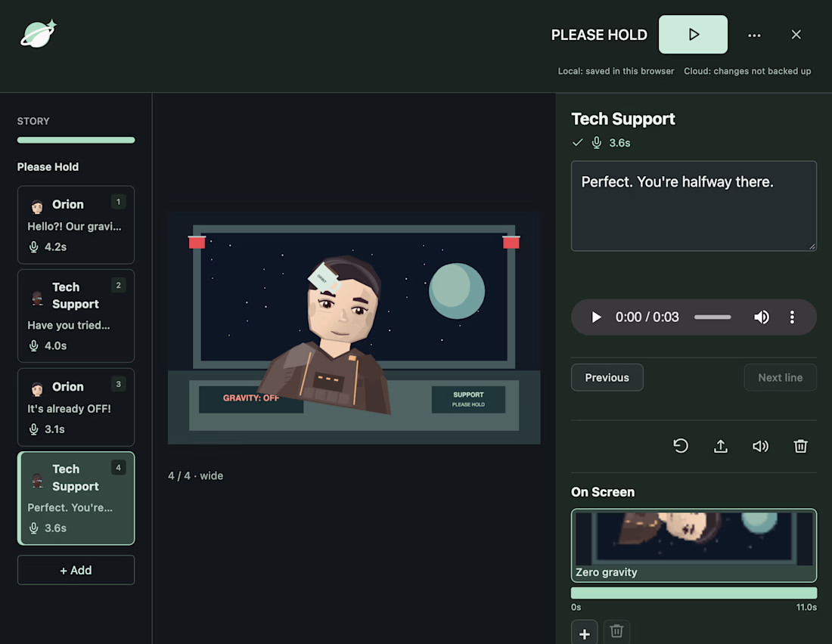
Task: Select the Zero gravity scene thumbnail
Action: click(x=694, y=545)
